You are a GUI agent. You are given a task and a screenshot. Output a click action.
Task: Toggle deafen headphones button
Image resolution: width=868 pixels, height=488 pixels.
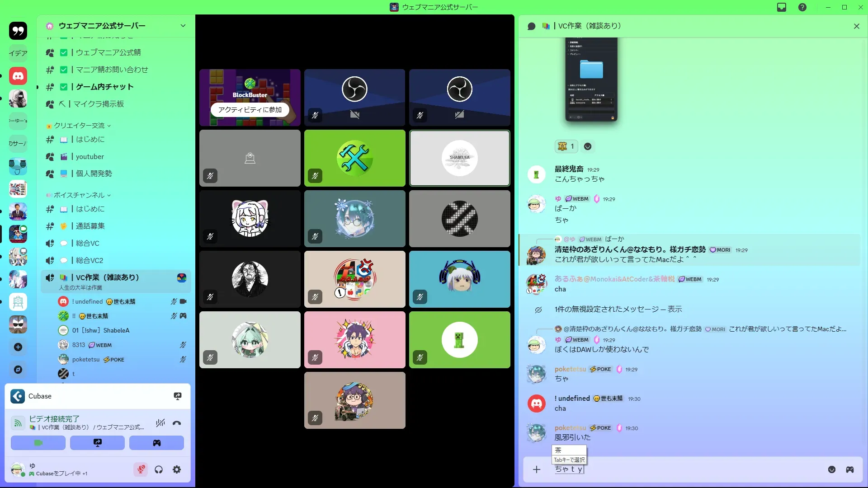(159, 470)
